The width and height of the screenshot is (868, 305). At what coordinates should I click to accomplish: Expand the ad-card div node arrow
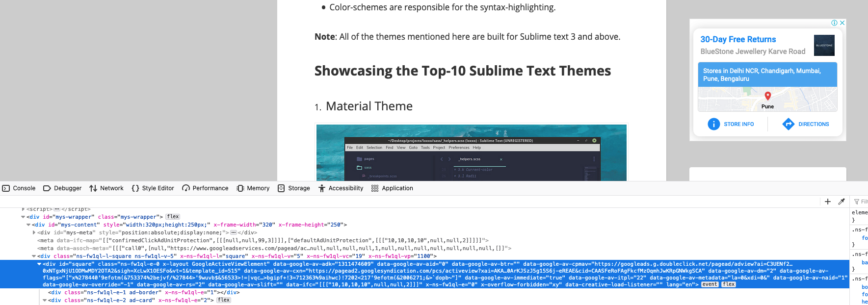pyautogui.click(x=45, y=300)
